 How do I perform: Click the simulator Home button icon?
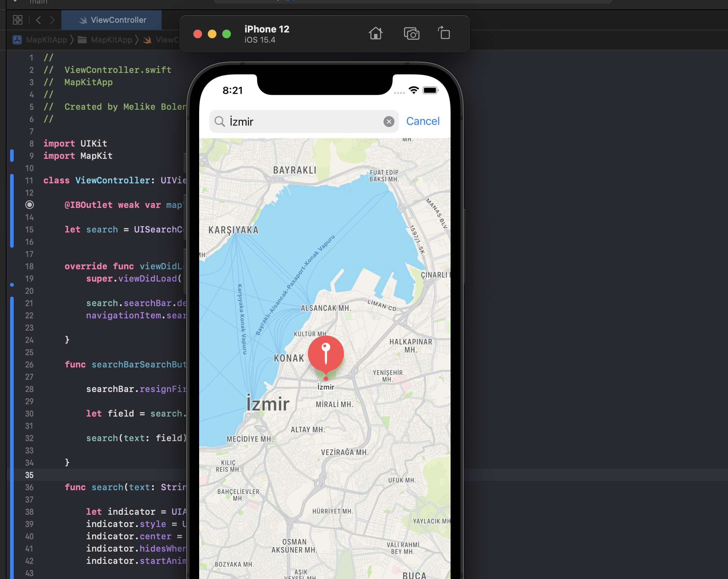point(376,34)
